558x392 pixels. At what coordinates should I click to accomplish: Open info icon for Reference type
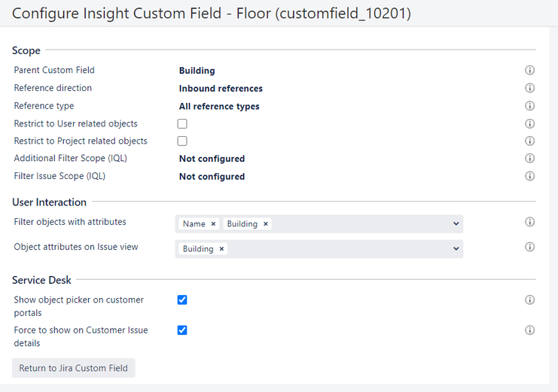coord(529,106)
